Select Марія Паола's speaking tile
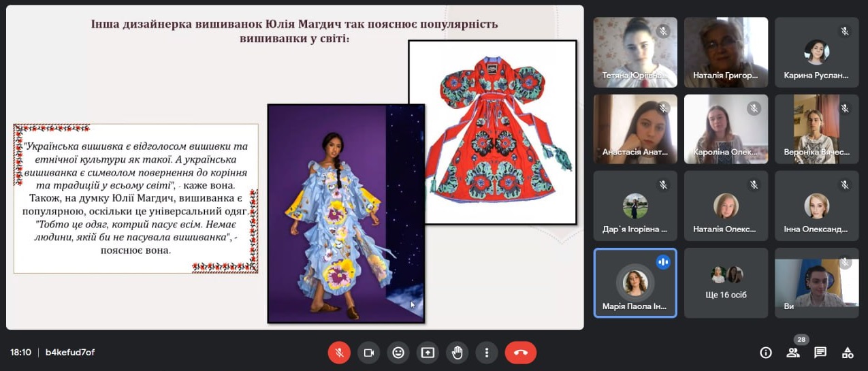The height and width of the screenshot is (371, 868). (635, 283)
